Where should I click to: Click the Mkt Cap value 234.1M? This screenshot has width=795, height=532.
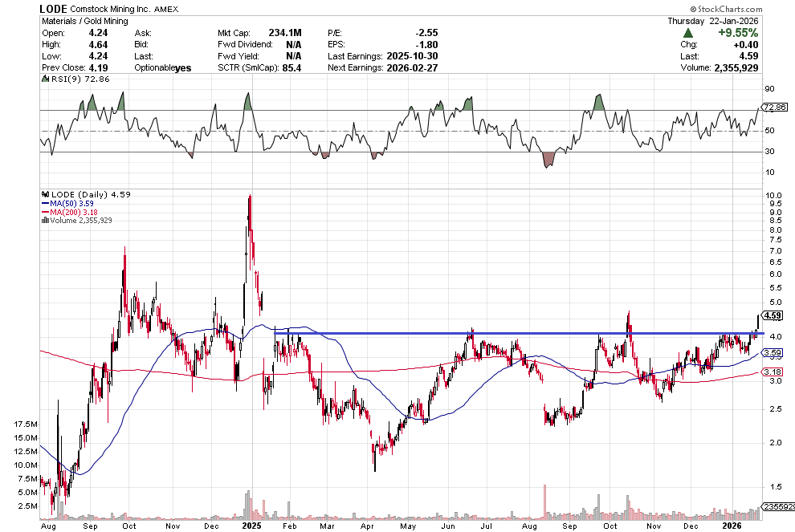click(285, 33)
